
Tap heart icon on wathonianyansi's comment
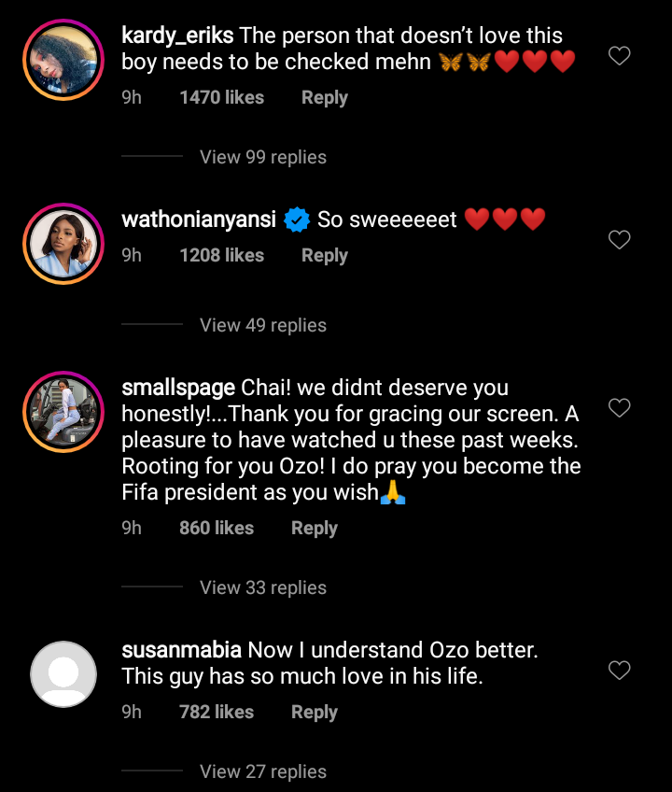coord(619,240)
